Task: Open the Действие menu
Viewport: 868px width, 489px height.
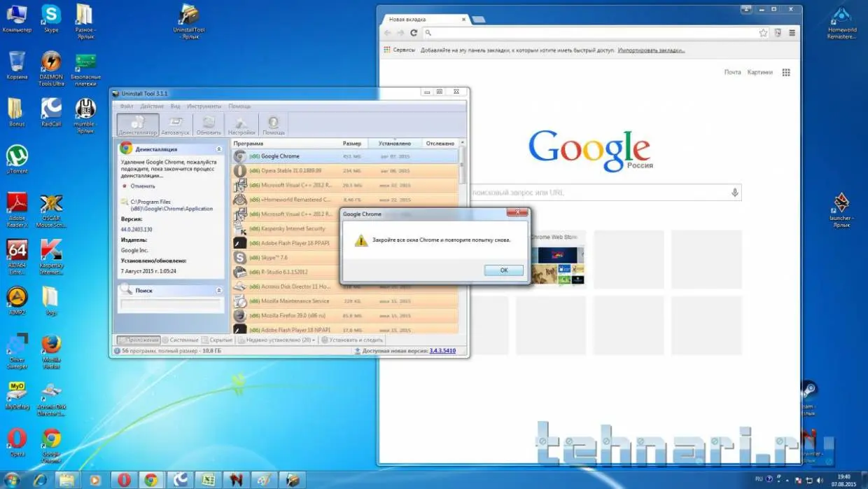Action: tap(152, 106)
